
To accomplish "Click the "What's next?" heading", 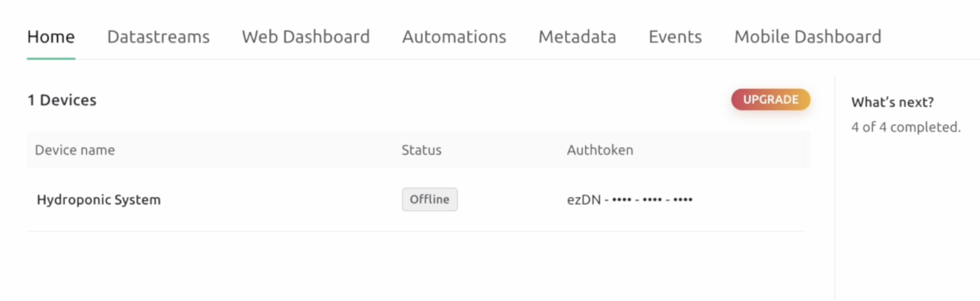I will (892, 102).
